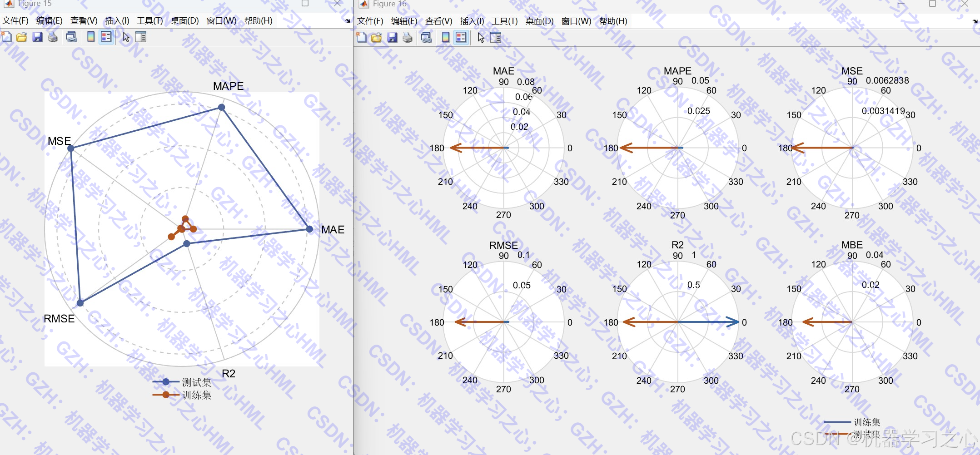The width and height of the screenshot is (980, 455).
Task: Open 查看(V) menu in Figure 15
Action: click(84, 20)
